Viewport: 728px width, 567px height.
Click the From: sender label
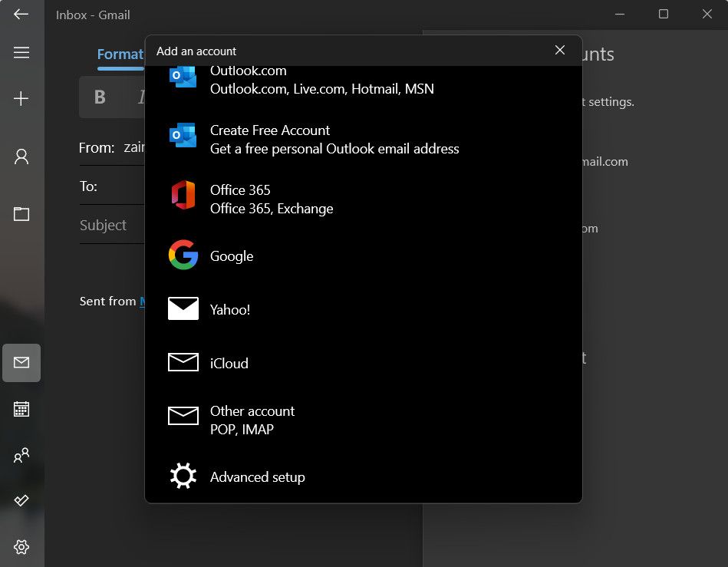point(97,148)
